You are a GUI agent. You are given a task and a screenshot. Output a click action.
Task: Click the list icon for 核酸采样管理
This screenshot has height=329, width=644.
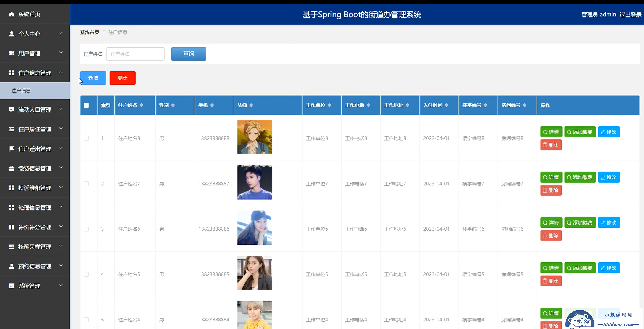click(11, 246)
